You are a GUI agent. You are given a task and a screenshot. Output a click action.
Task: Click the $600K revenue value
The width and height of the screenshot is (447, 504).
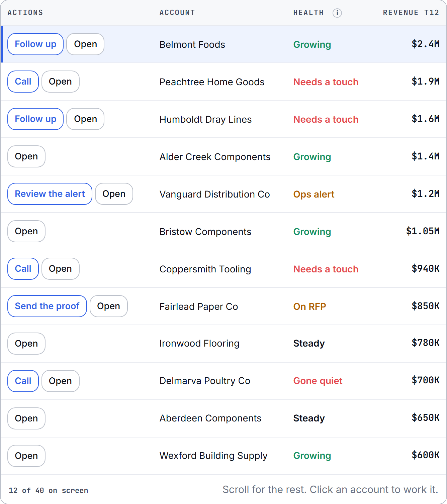tap(426, 455)
